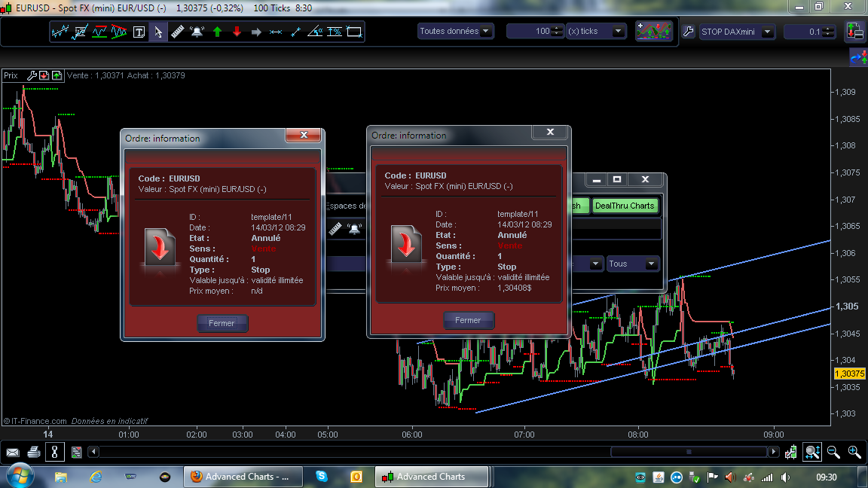Viewport: 868px width, 488px height.
Task: Select the triangle pattern drawing tool
Action: pyautogui.click(x=119, y=32)
